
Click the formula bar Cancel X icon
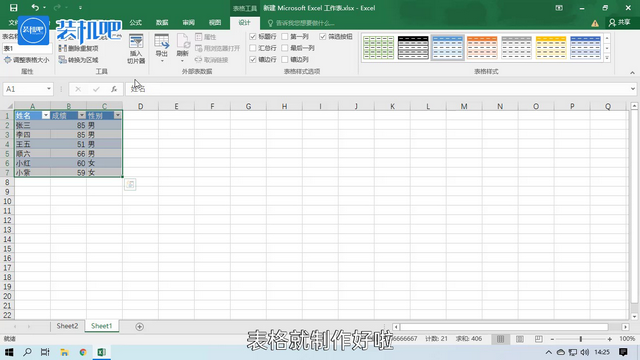click(x=78, y=89)
